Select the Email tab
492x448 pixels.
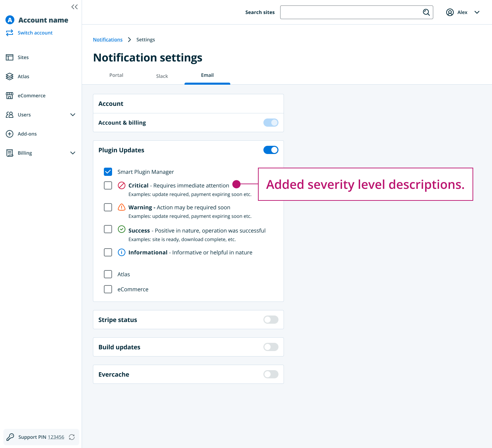(x=207, y=75)
